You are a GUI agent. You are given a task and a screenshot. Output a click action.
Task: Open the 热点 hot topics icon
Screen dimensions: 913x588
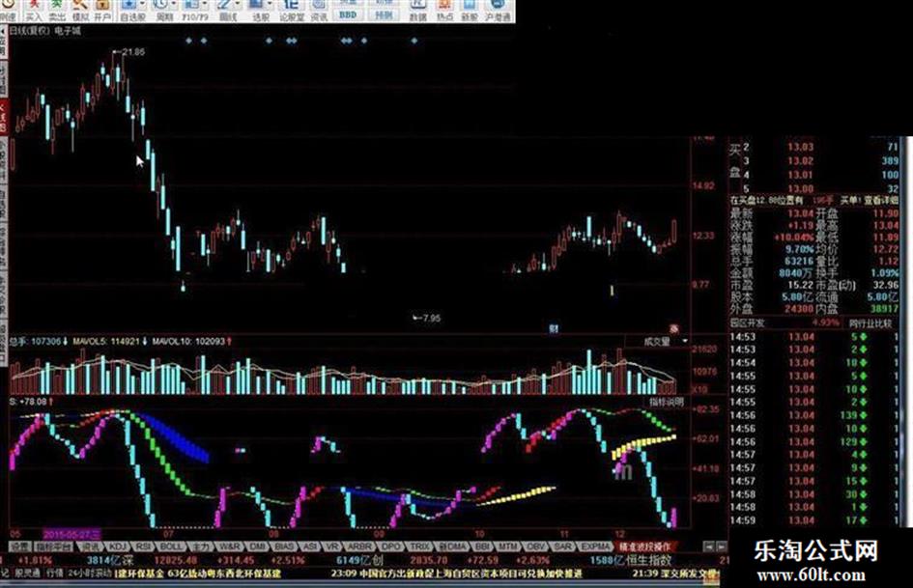pyautogui.click(x=444, y=10)
